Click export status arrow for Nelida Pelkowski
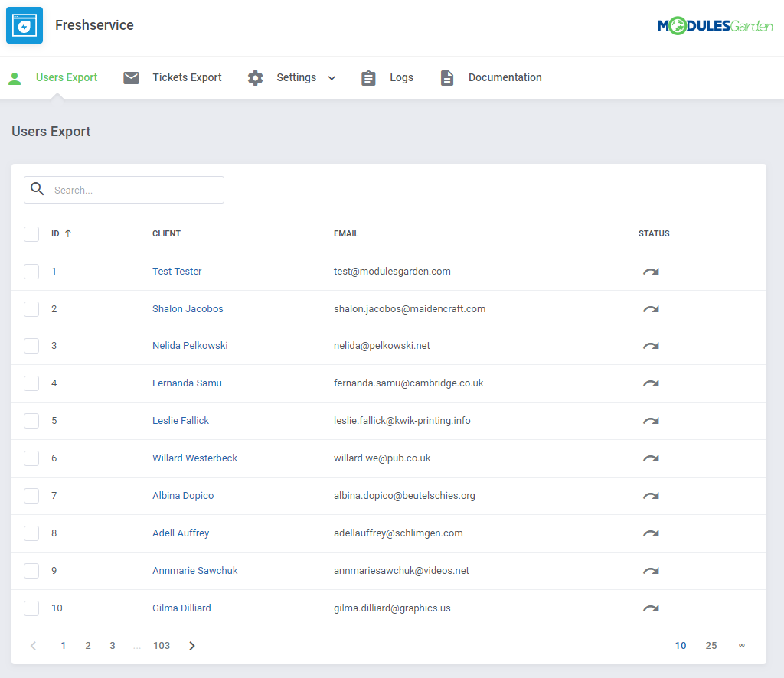Screen dimensions: 784x678 [x=651, y=346]
